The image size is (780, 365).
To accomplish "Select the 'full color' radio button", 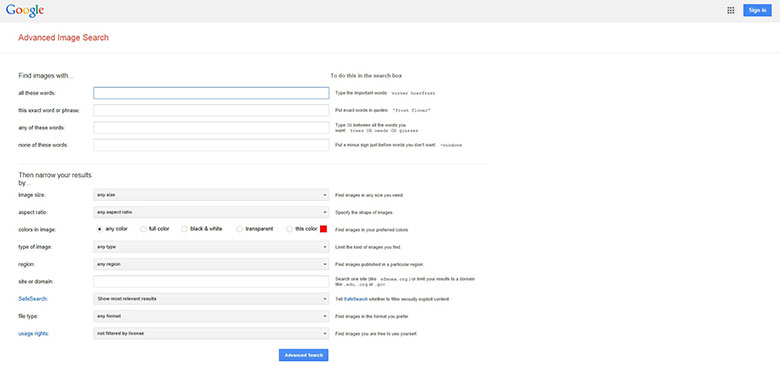I will [143, 229].
